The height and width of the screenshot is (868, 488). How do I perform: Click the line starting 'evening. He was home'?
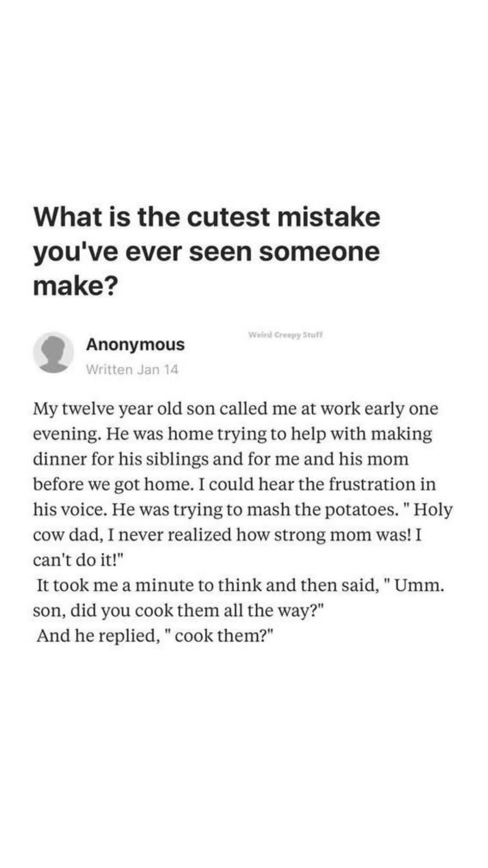pos(233,434)
